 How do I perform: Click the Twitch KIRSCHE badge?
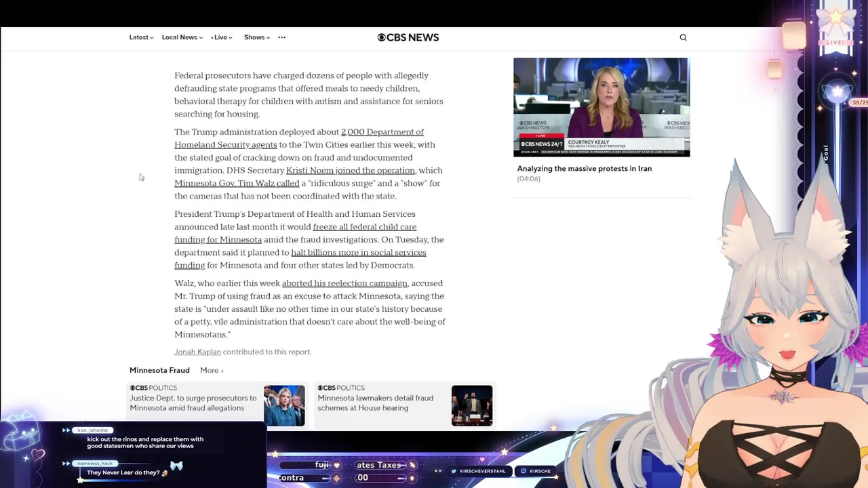tap(536, 471)
